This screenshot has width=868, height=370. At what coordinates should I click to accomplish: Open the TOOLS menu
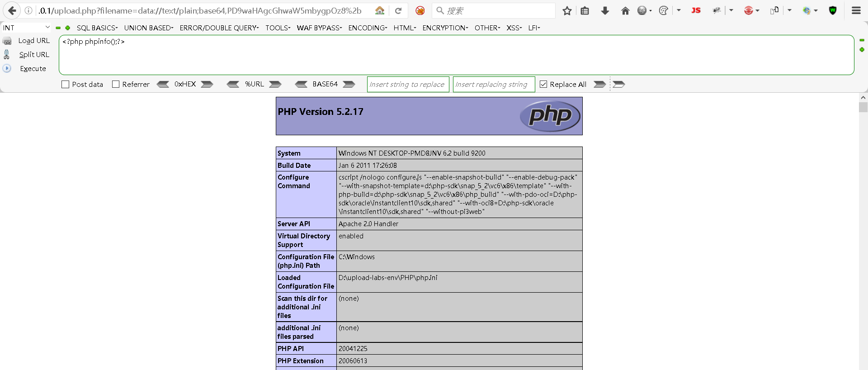point(278,28)
